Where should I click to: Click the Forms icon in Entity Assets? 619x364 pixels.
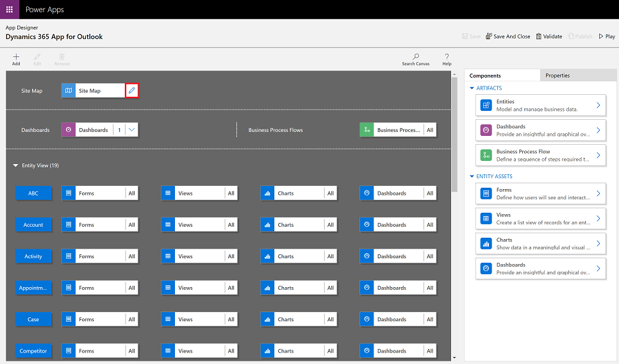tap(486, 194)
